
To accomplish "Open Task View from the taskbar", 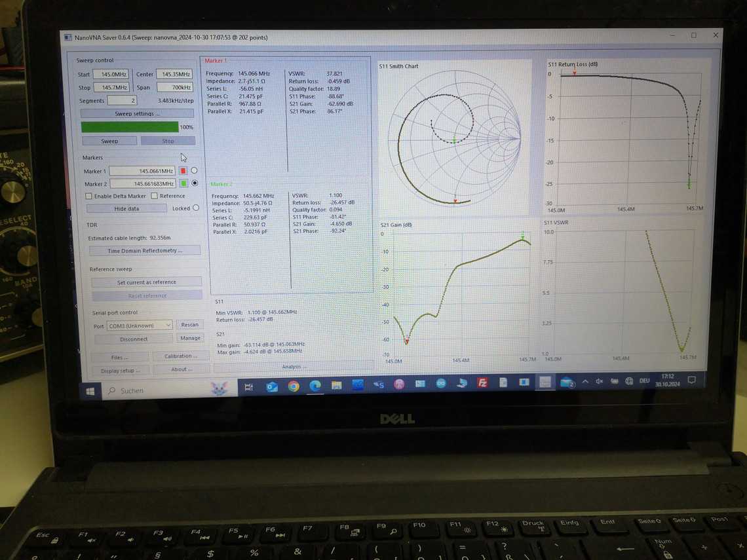I will click(x=248, y=387).
